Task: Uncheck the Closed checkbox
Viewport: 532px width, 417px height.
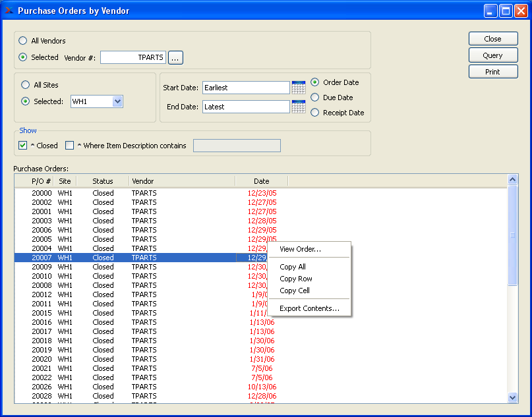Action: (23, 146)
